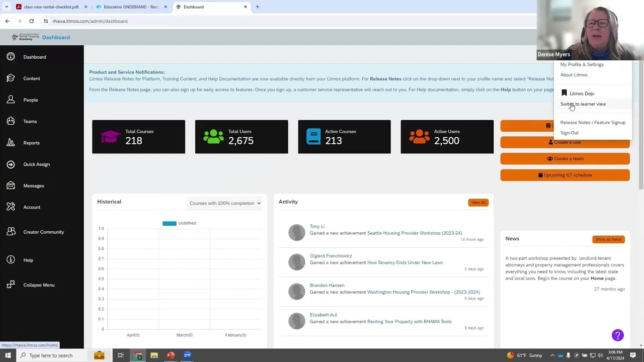The width and height of the screenshot is (644, 362).
Task: Open the Account tools icon
Action: point(11,207)
